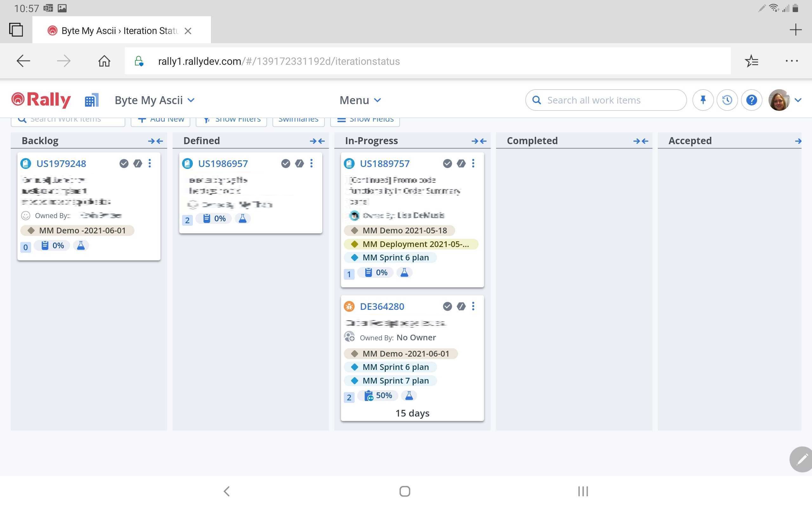Toggle blocked icon on US1979248
This screenshot has width=812, height=508.
[138, 164]
